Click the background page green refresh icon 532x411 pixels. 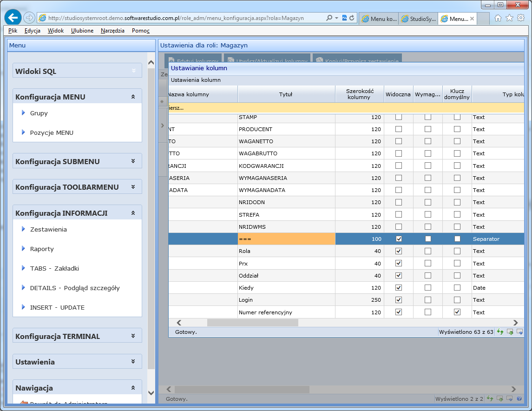click(x=490, y=398)
